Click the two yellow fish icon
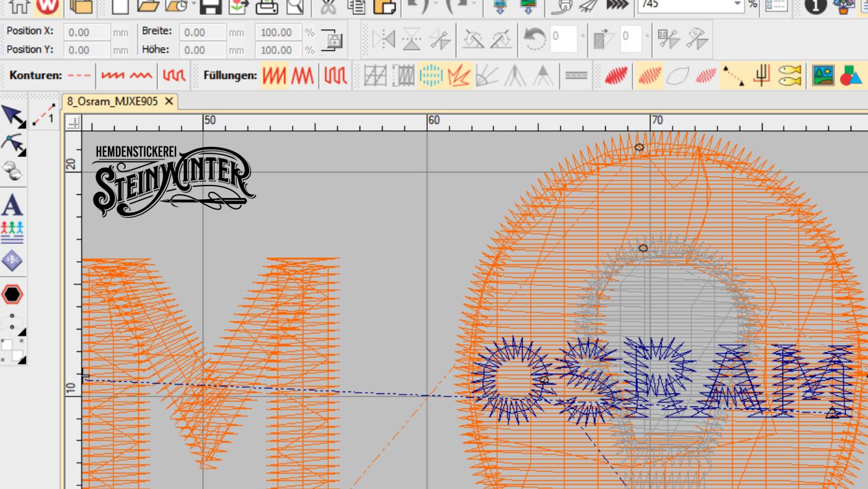Viewport: 868px width, 489px height. tap(789, 76)
